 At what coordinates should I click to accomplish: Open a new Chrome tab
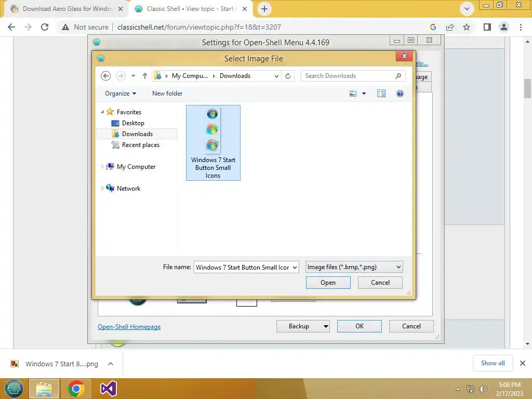264,9
